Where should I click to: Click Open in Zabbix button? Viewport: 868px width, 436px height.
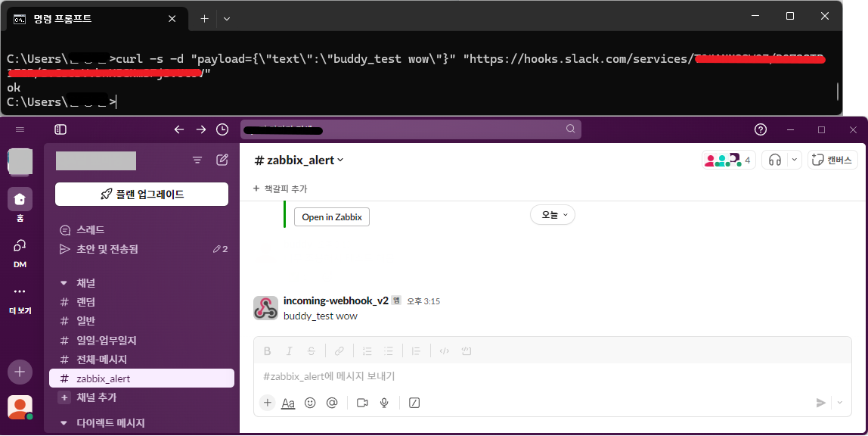click(332, 217)
